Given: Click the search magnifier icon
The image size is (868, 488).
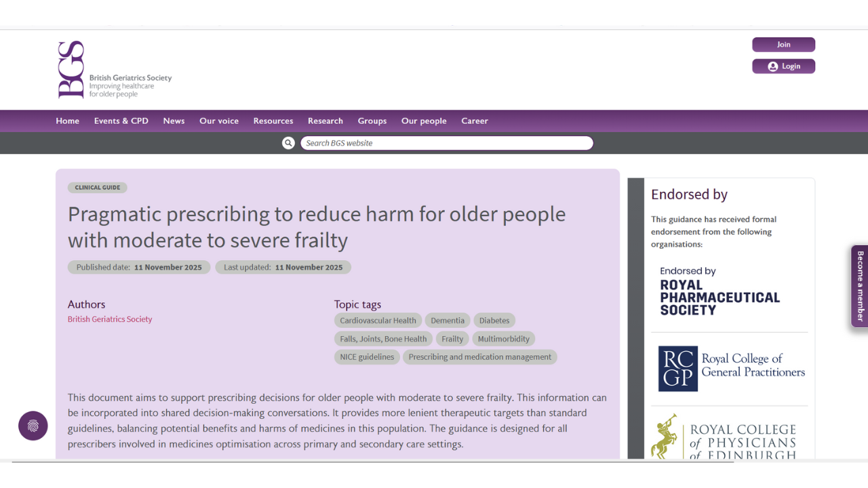Looking at the screenshot, I should tap(288, 142).
